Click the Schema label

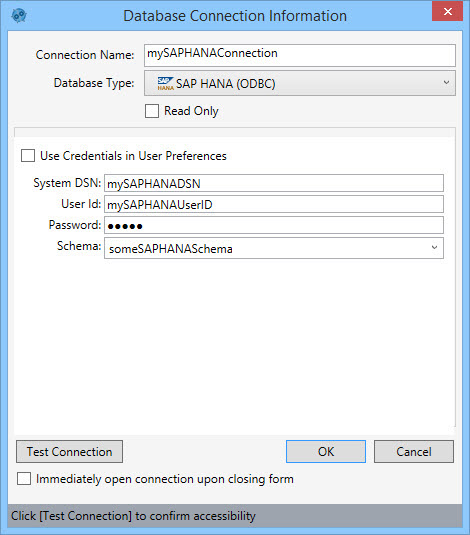[x=79, y=246]
